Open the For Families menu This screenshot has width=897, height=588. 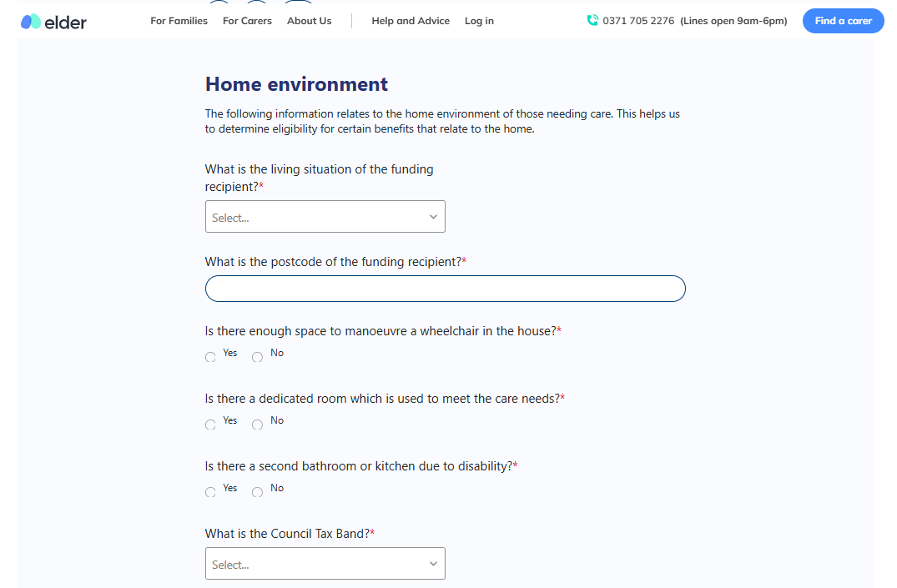pos(179,21)
